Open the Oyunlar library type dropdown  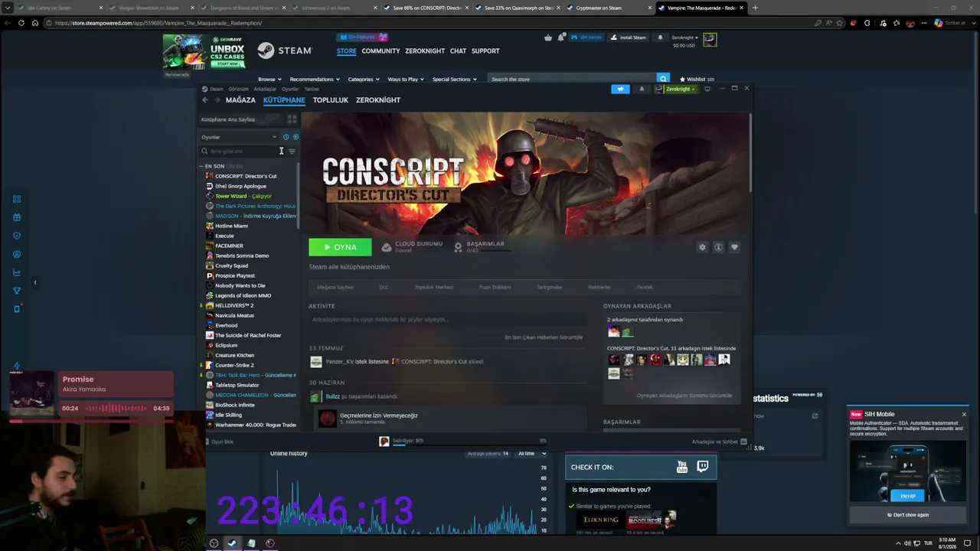(239, 137)
